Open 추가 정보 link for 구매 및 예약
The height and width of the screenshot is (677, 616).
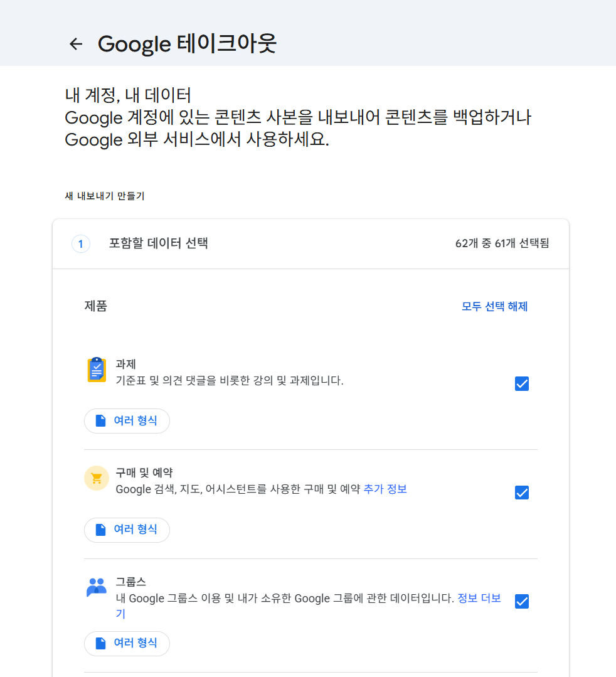[x=386, y=489]
